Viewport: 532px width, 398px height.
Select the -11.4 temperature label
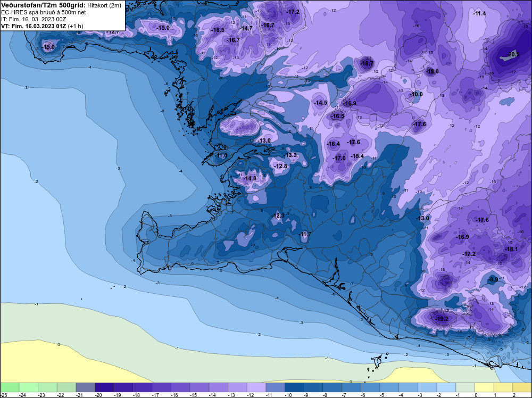(480, 14)
